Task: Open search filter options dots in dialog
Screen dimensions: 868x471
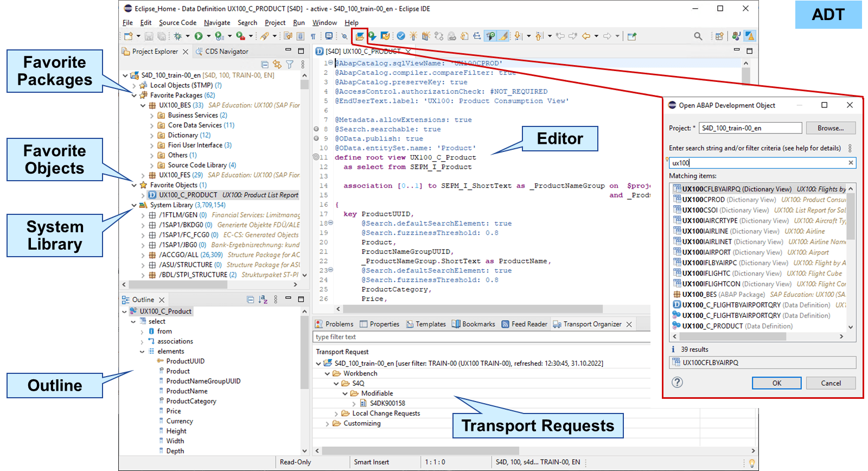Action: click(850, 148)
